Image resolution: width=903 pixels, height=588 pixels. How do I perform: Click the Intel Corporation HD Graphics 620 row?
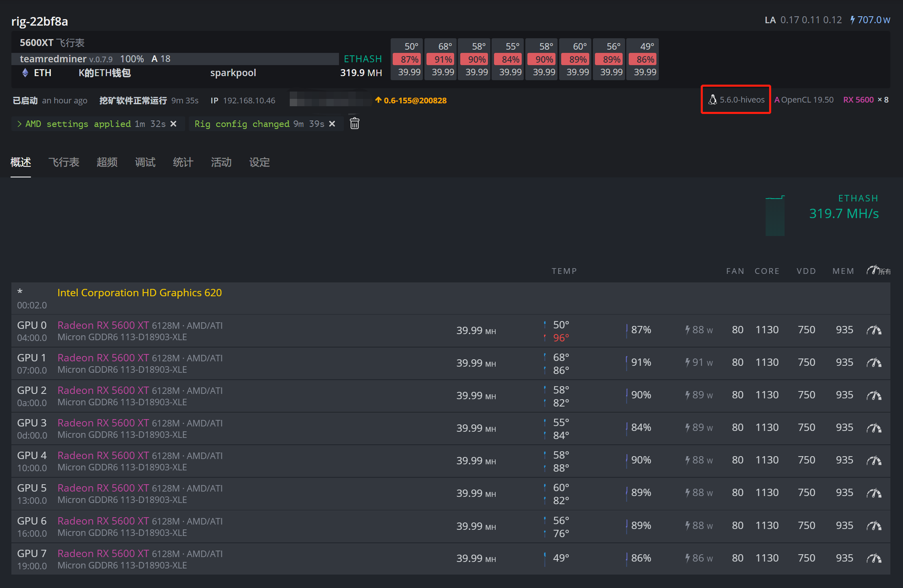139,293
